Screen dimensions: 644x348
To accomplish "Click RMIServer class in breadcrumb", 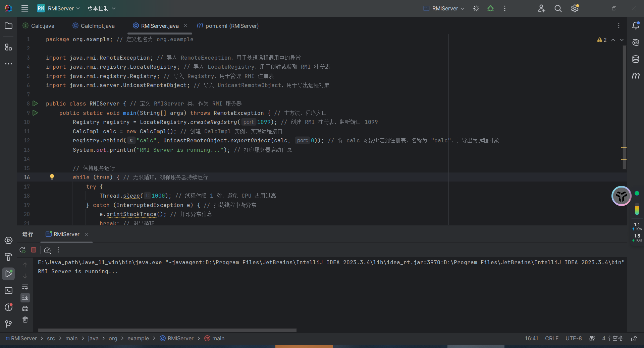I will tap(177, 338).
